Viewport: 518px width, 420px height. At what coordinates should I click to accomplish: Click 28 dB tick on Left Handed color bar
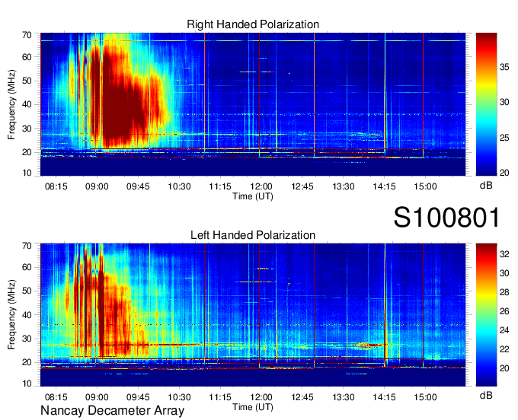pos(504,292)
